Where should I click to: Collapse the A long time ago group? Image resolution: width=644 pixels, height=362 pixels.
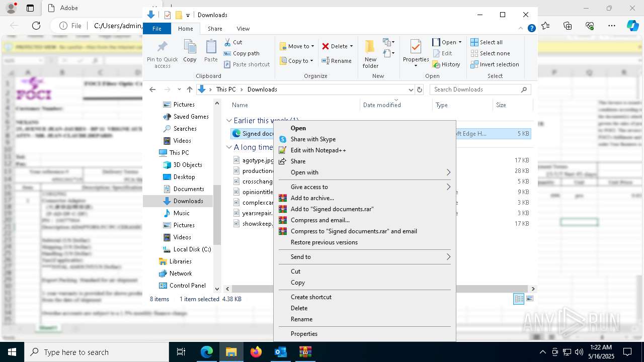tap(229, 147)
